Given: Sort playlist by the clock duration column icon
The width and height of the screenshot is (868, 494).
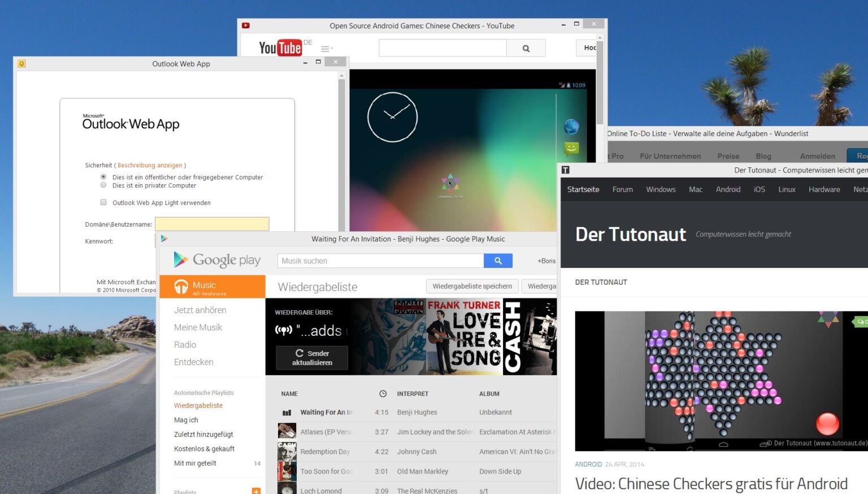Looking at the screenshot, I should pos(383,393).
